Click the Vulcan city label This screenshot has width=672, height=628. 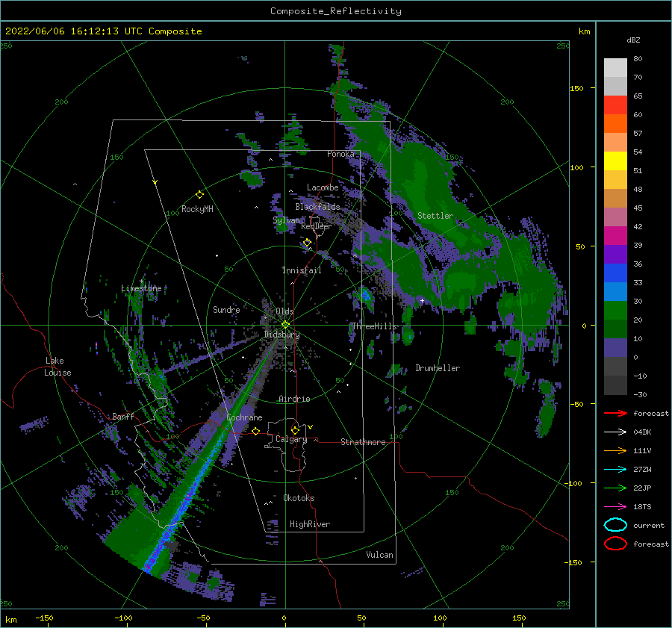(x=379, y=555)
